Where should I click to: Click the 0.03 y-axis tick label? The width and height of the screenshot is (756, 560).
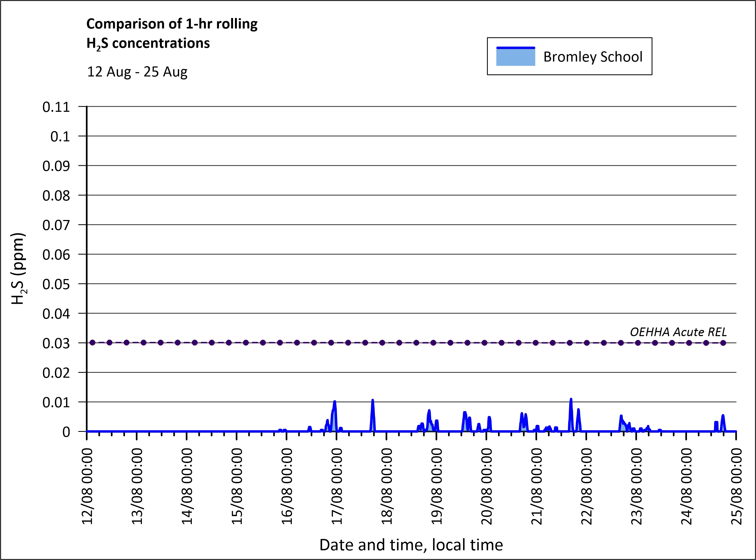pyautogui.click(x=56, y=343)
